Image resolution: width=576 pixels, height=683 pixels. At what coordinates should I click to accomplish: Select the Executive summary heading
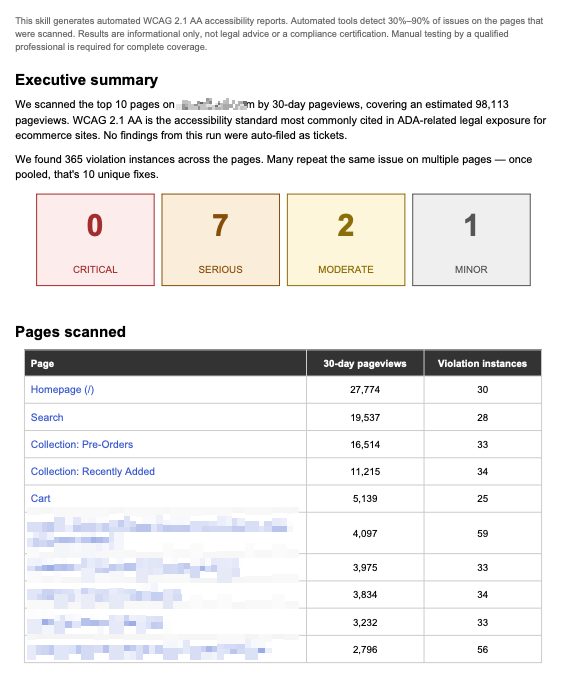86,80
